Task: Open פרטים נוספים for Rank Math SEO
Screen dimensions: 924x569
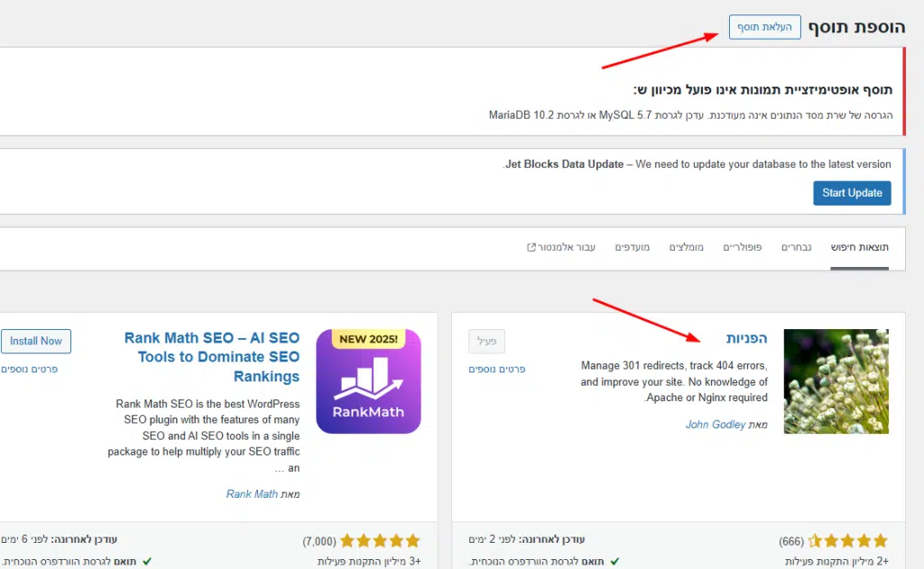Action: [x=29, y=370]
